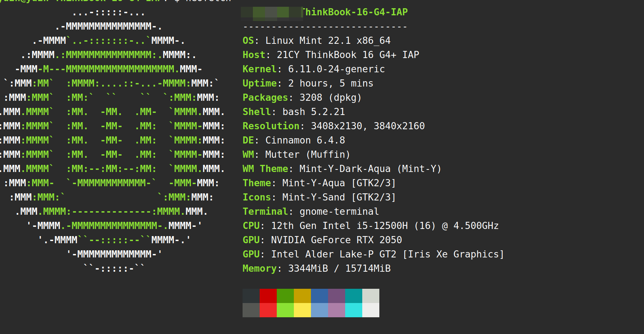The image size is (644, 334).
Task: Click the light gray color block in top row
Action: tap(371, 296)
